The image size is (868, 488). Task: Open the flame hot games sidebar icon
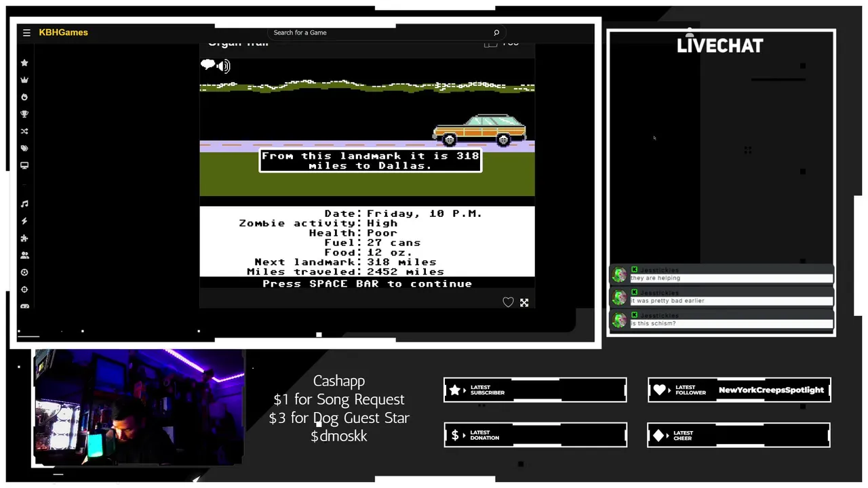(x=24, y=97)
